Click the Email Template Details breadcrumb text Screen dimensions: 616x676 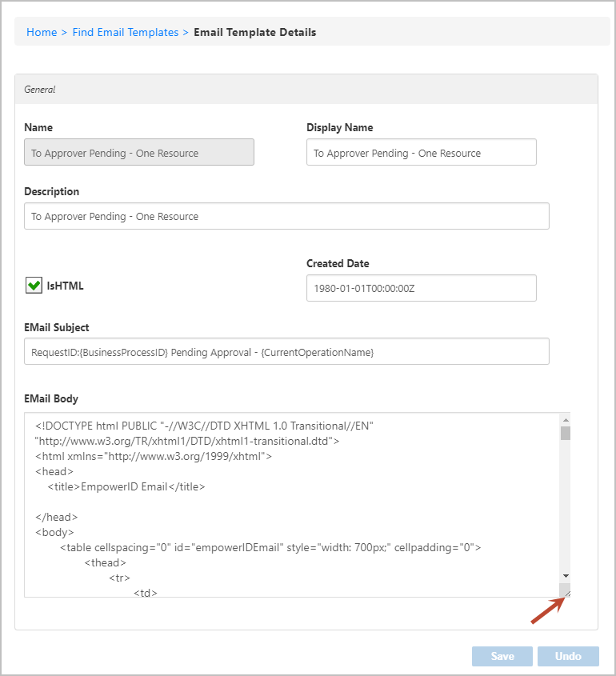coord(254,32)
